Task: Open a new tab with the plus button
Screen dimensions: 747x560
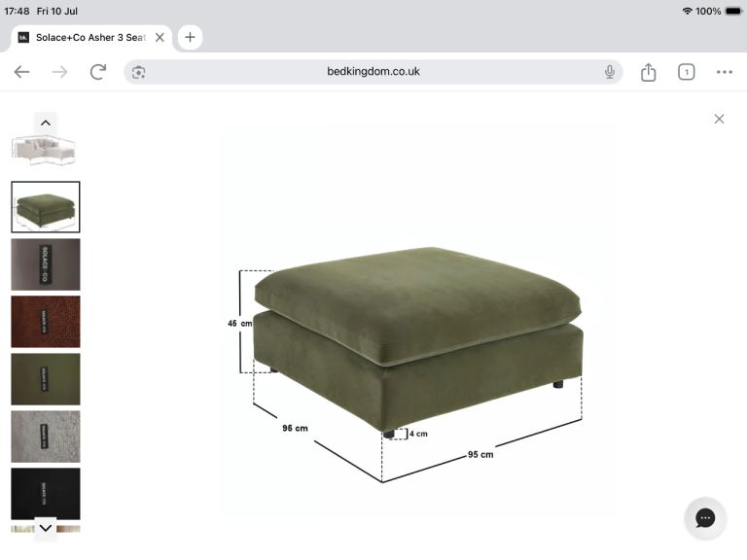Action: 190,37
